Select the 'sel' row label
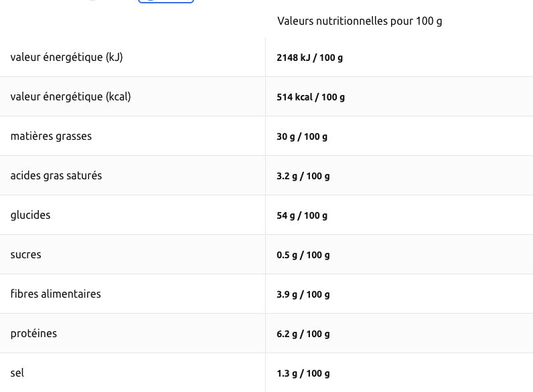Image resolution: width=533 pixels, height=392 pixels. pyautogui.click(x=17, y=373)
